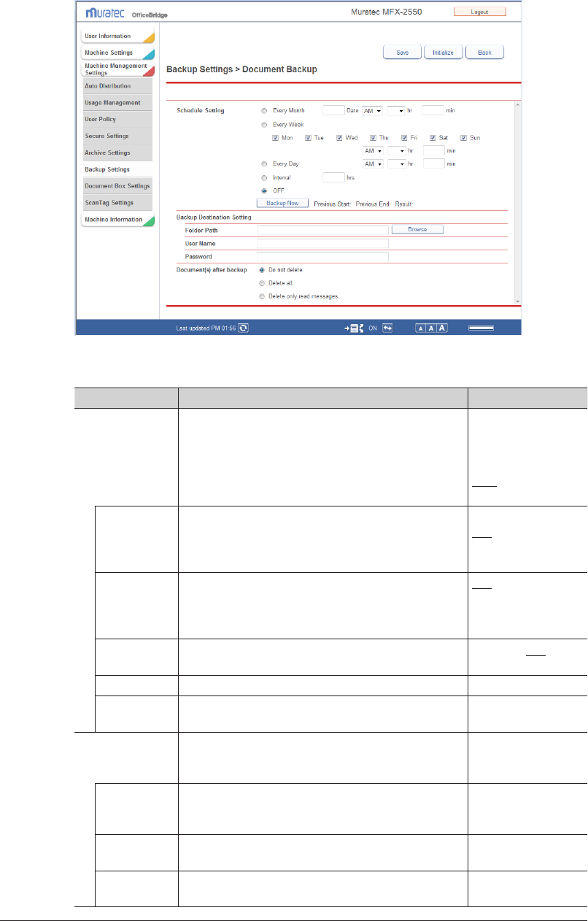Image resolution: width=588 pixels, height=921 pixels.
Task: Open the Machine Information tab
Action: [117, 220]
